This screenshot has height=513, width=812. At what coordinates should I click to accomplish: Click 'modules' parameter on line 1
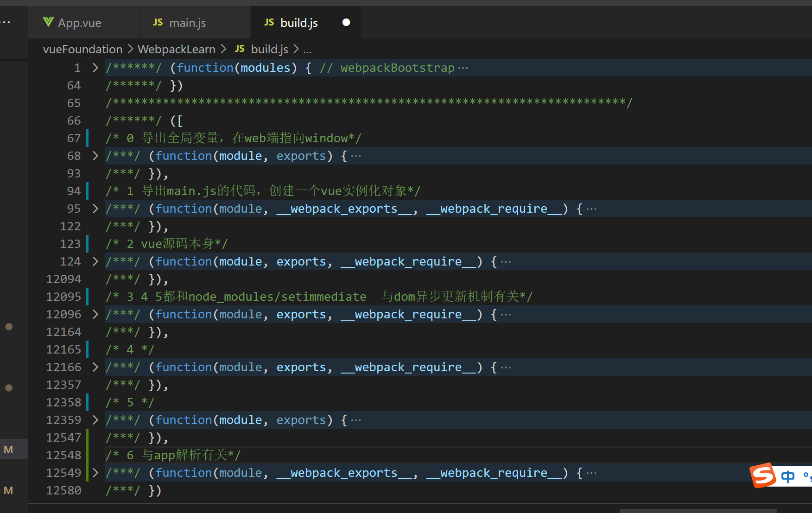click(x=265, y=68)
